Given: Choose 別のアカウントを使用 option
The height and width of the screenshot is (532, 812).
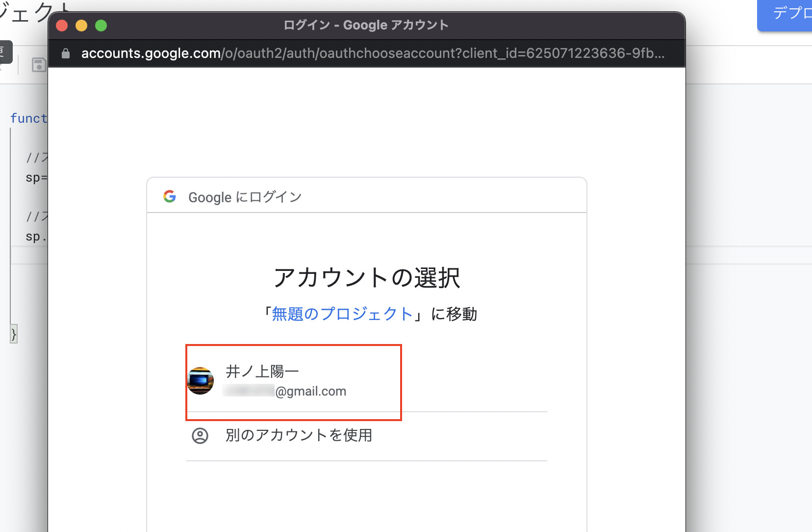Looking at the screenshot, I should pos(299,435).
